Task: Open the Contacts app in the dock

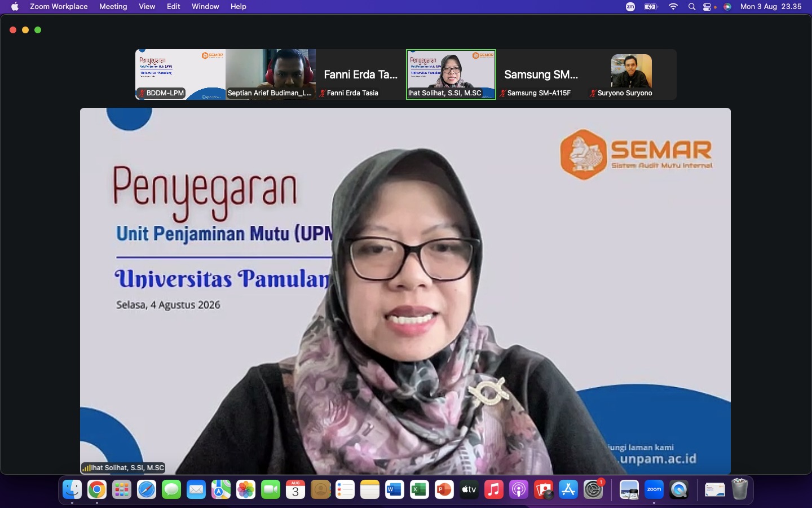Action: click(320, 490)
